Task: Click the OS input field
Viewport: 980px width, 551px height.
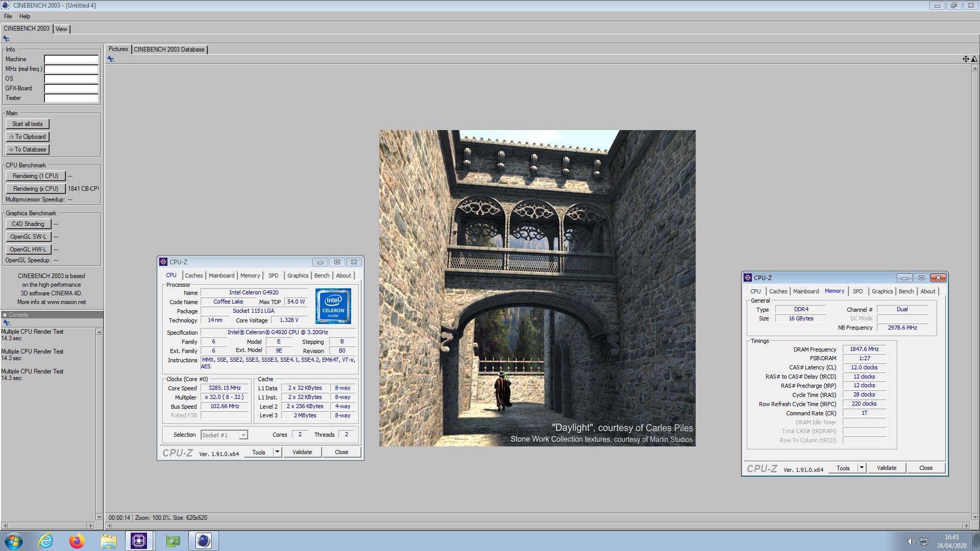Action: [x=71, y=79]
